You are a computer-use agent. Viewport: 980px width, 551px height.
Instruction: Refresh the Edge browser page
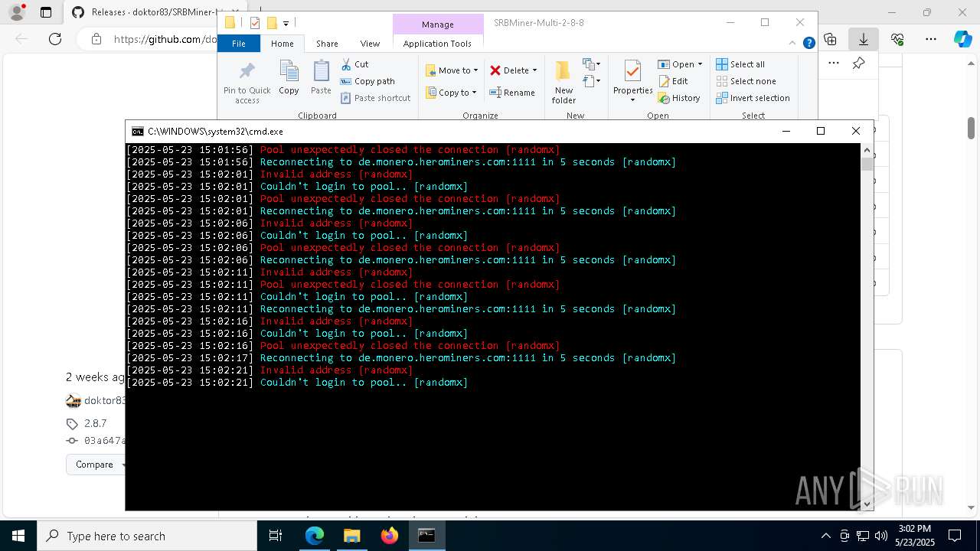54,39
